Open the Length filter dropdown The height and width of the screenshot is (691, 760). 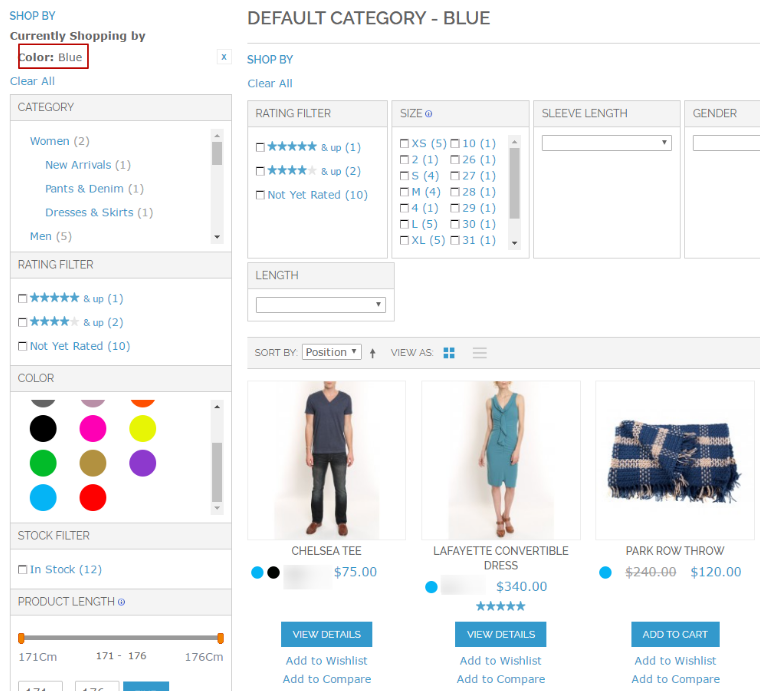320,305
